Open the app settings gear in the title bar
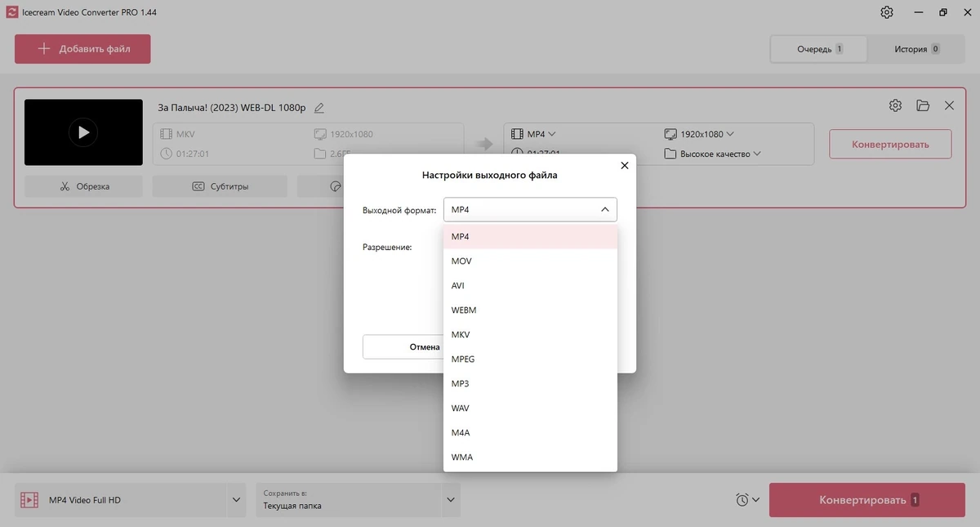Viewport: 980px width, 527px height. click(887, 12)
